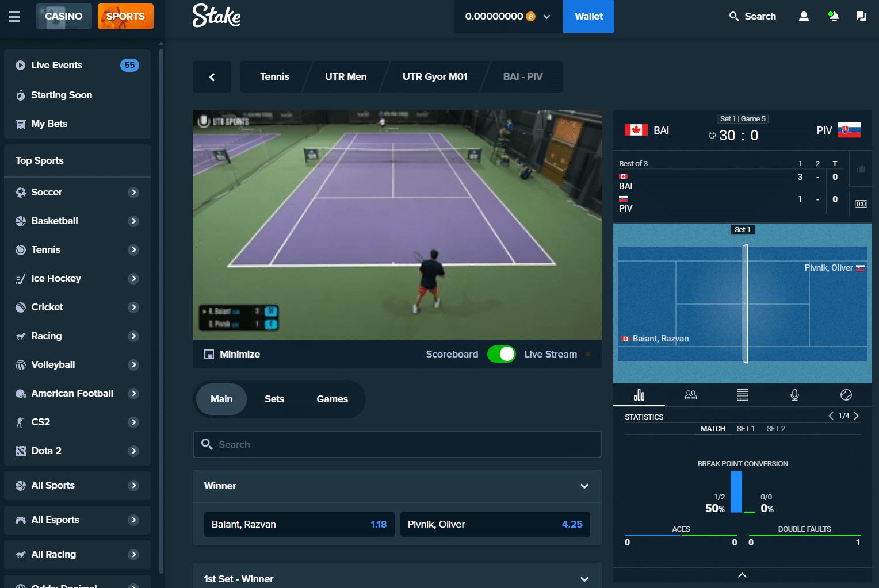Open My Bets in sidebar
The image size is (879, 588).
77,124
